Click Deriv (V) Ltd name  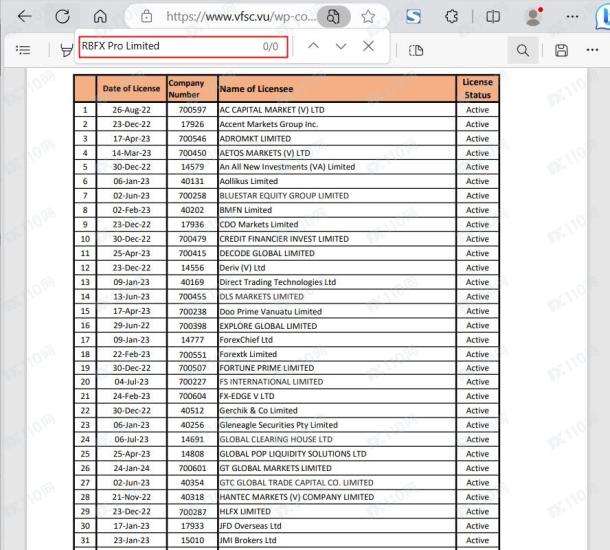(x=242, y=268)
